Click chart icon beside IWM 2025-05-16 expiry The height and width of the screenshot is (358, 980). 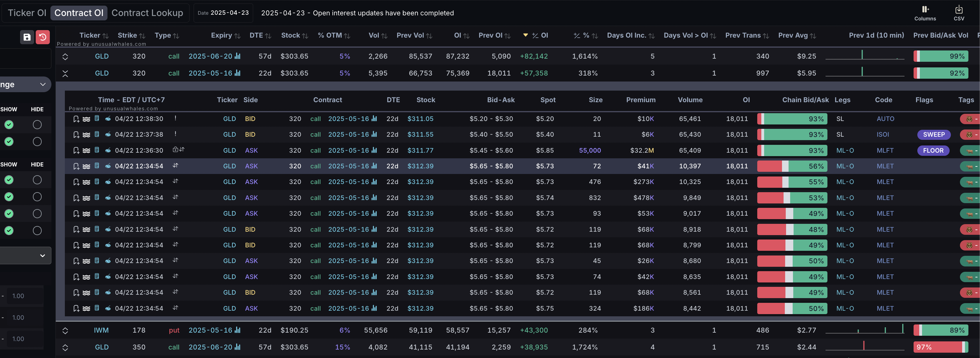point(237,330)
